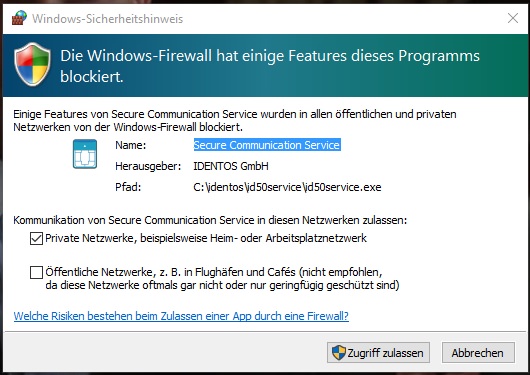The image size is (530, 375).
Task: Click the Name: field label
Action: [x=130, y=145]
